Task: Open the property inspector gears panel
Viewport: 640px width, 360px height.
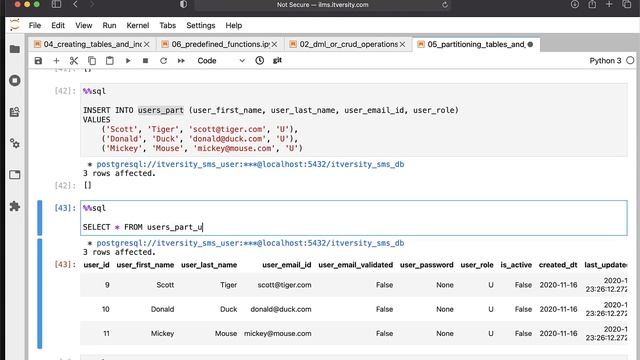Action: coord(15,143)
